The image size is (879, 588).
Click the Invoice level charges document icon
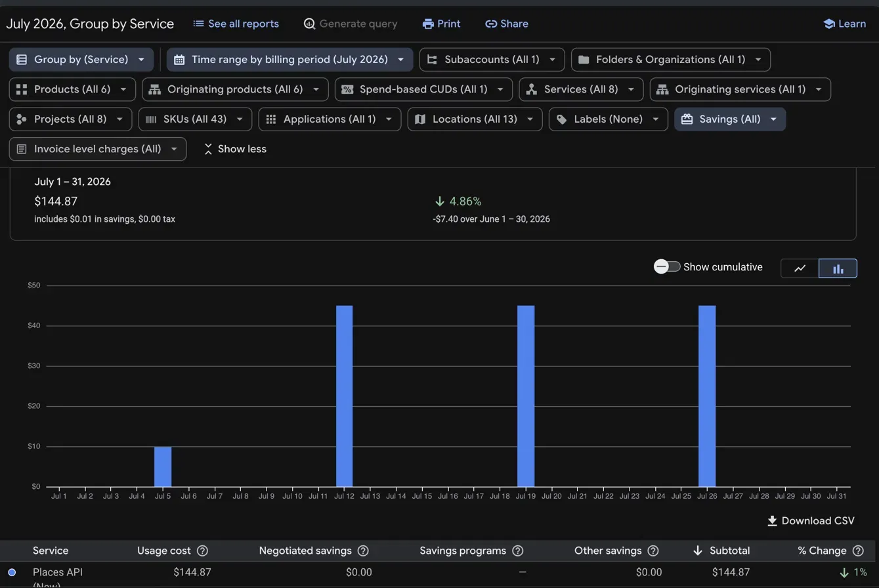pos(22,149)
